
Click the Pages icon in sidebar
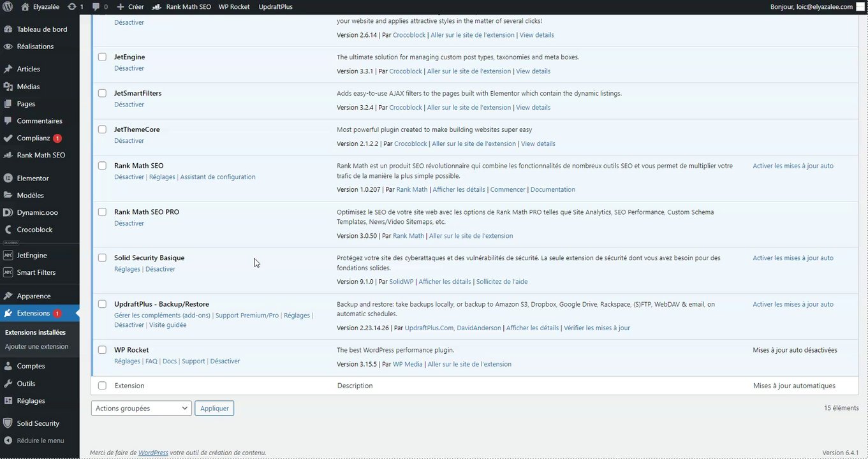pos(8,104)
